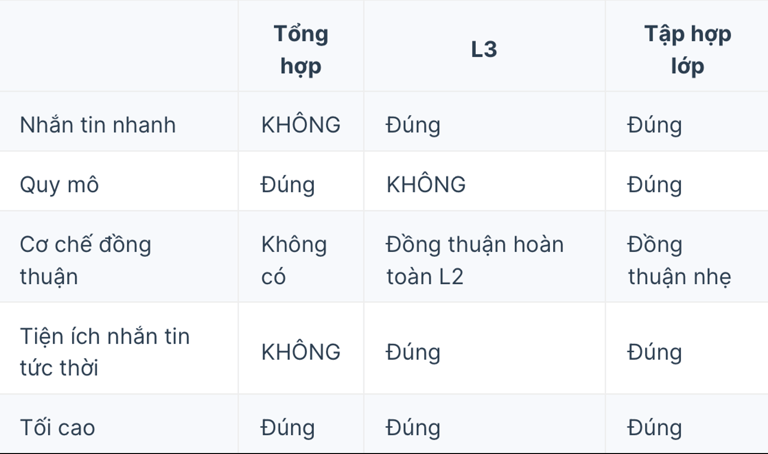Screen dimensions: 768x454
Task: Select the 'Quy mô' row label
Action: [59, 185]
